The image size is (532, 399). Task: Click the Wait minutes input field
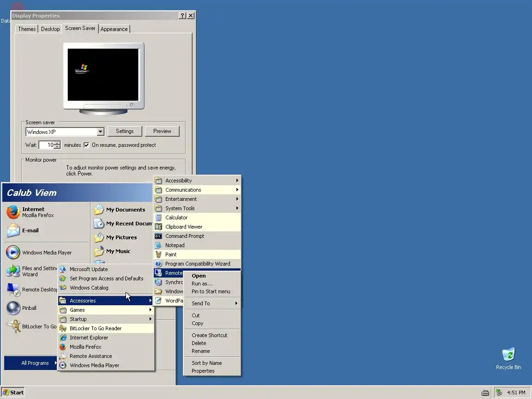tap(47, 145)
